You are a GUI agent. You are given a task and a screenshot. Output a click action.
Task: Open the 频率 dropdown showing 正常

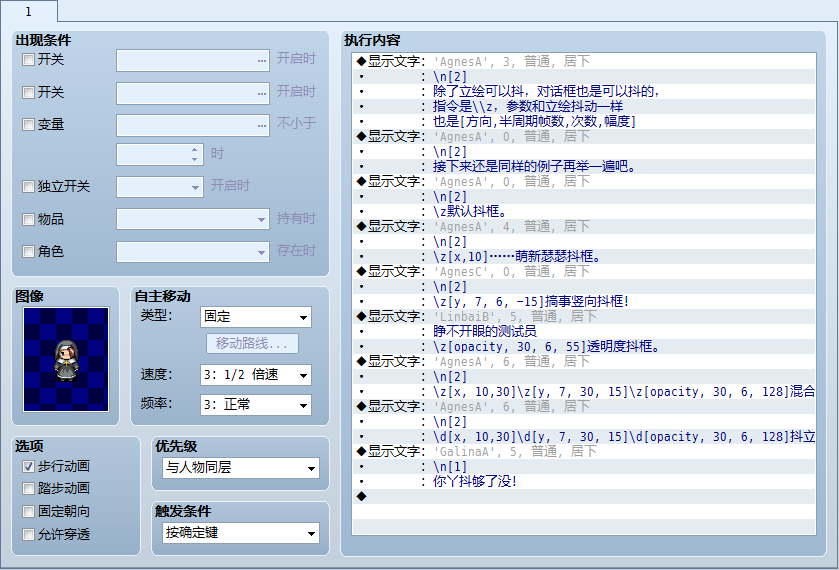click(x=256, y=405)
